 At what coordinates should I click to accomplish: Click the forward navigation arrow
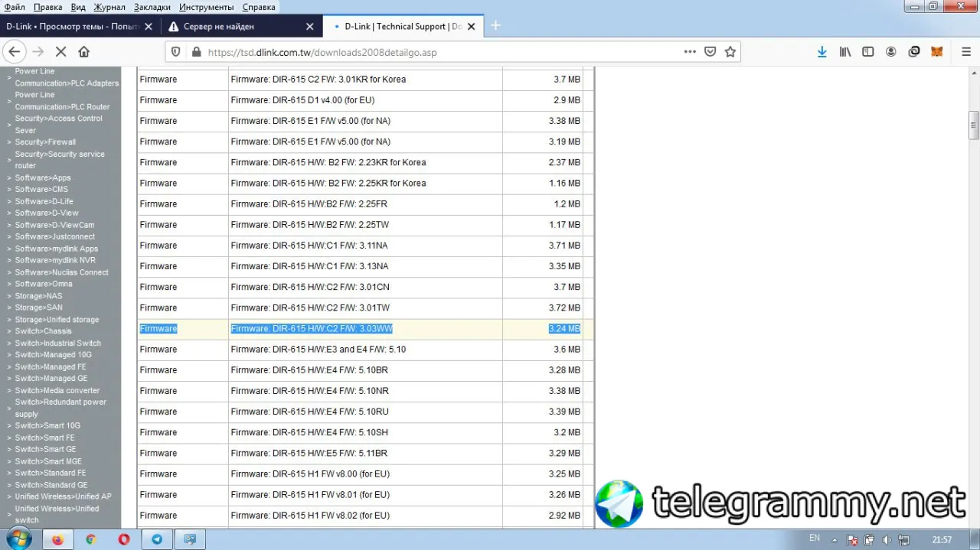pyautogui.click(x=38, y=52)
